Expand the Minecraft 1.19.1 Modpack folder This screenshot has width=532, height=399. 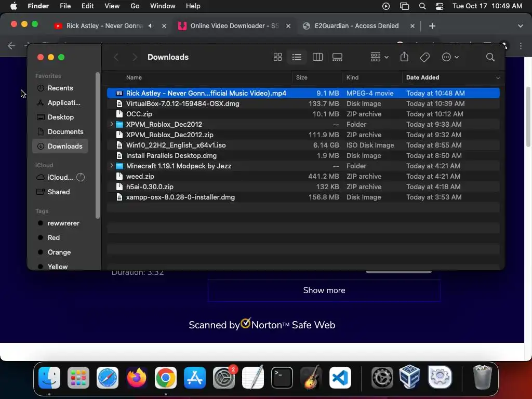pyautogui.click(x=112, y=166)
